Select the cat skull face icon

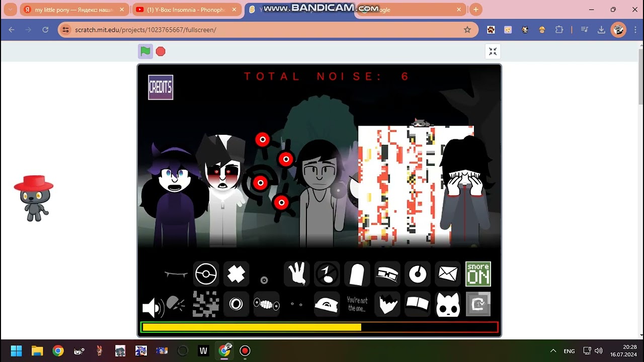448,304
